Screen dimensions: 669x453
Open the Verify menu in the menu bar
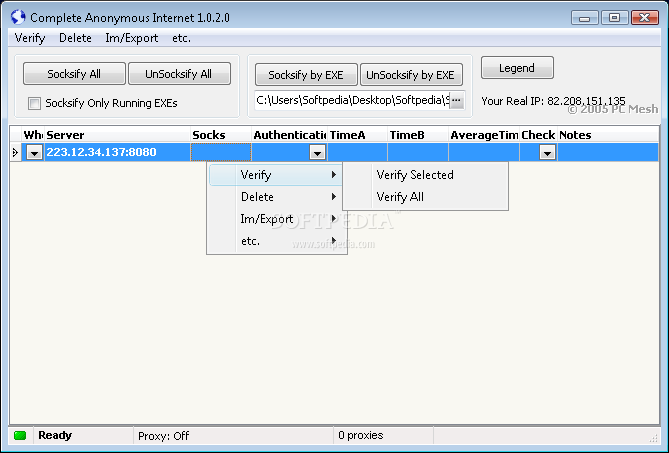(x=30, y=38)
